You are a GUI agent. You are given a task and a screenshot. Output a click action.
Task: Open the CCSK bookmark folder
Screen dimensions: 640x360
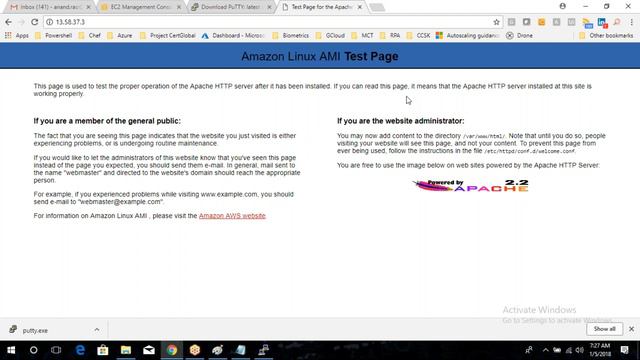(x=418, y=36)
